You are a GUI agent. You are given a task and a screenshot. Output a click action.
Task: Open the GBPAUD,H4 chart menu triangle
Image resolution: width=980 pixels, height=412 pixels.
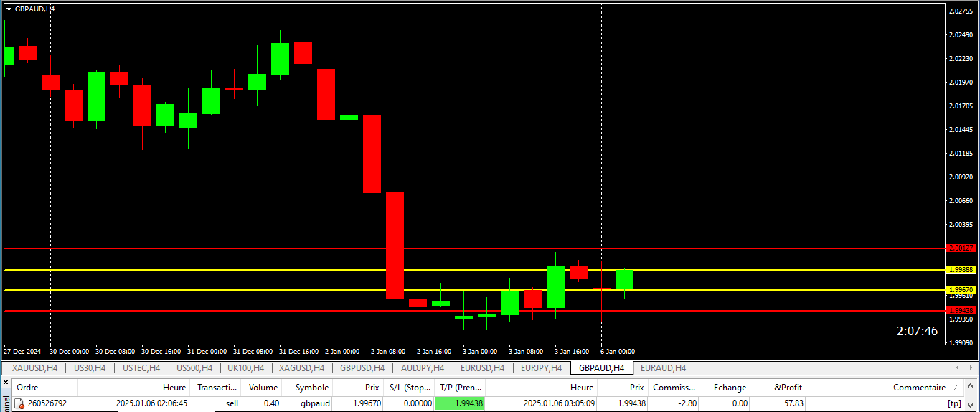(x=9, y=9)
